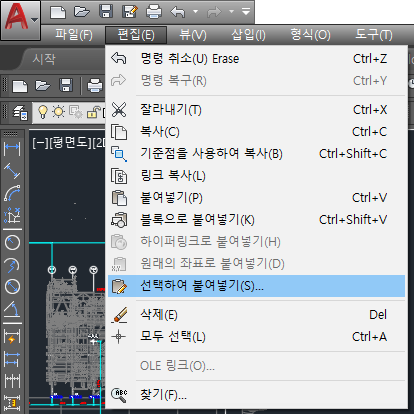This screenshot has height=414, width=414.
Task: Click New drawing icon in standard toolbar
Action: click(x=20, y=86)
